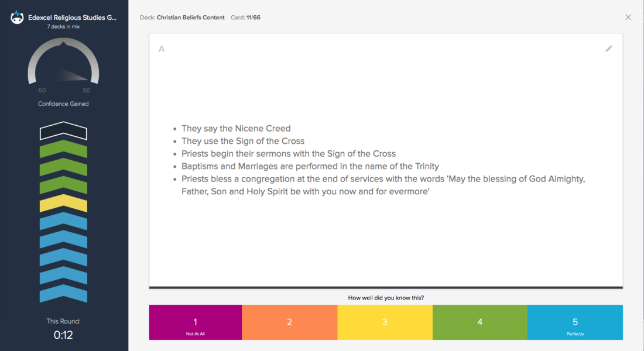
Task: Click the 'Priests bless a congregation' bullet
Action: tap(383, 185)
